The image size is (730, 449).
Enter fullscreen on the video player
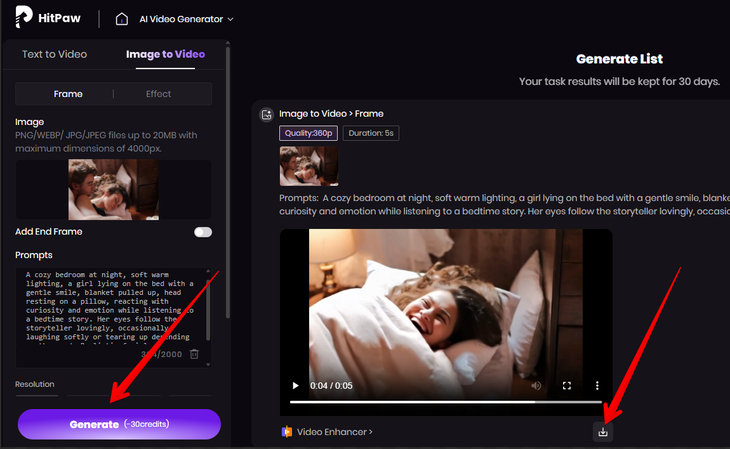(567, 386)
